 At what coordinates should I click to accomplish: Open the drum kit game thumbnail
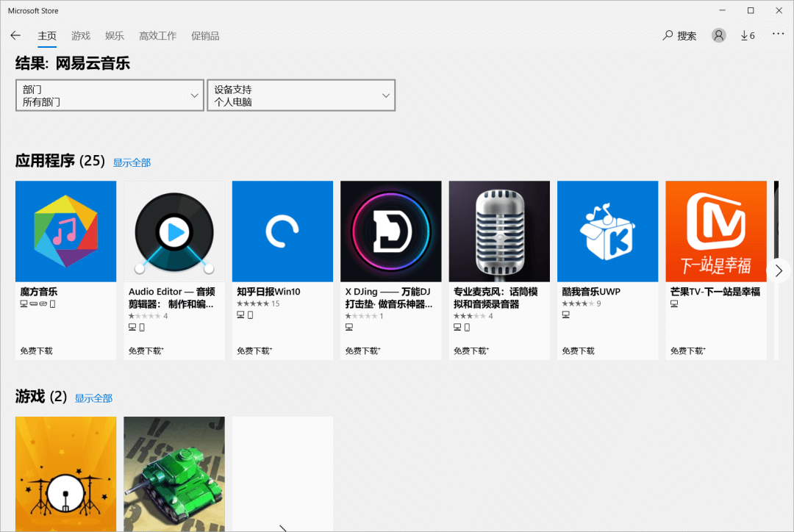tap(66, 474)
